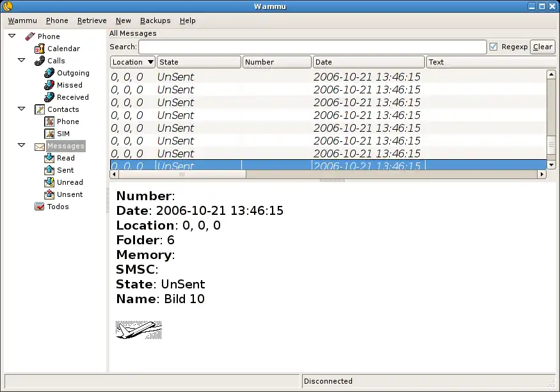Click the Location column sort arrow
560x392 pixels.
pyautogui.click(x=150, y=62)
